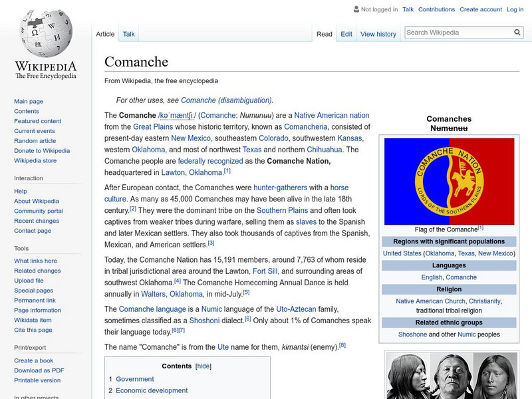The height and width of the screenshot is (399, 532).
Task: Open Wikidata item link
Action: click(x=33, y=320)
